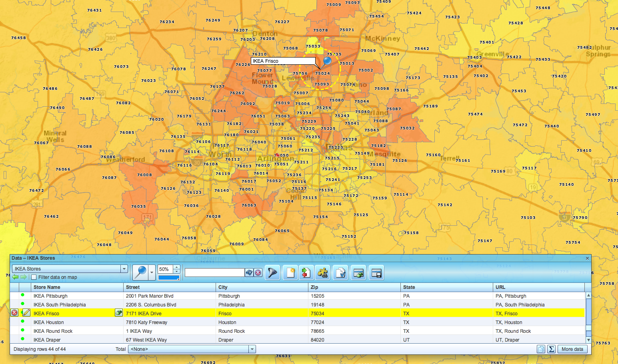Click the binoculars search icon
This screenshot has height=364, width=618.
249,273
